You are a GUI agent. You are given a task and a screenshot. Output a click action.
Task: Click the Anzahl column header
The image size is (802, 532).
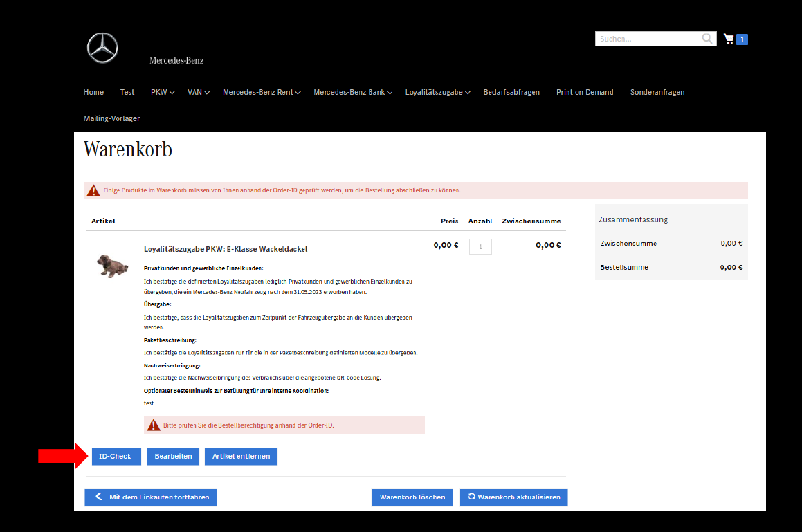click(x=480, y=221)
